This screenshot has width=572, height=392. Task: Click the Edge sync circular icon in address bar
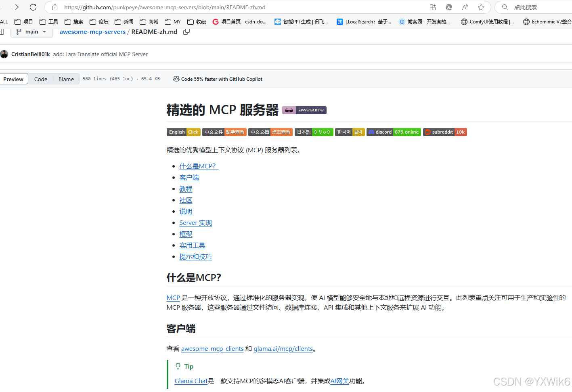pyautogui.click(x=449, y=7)
